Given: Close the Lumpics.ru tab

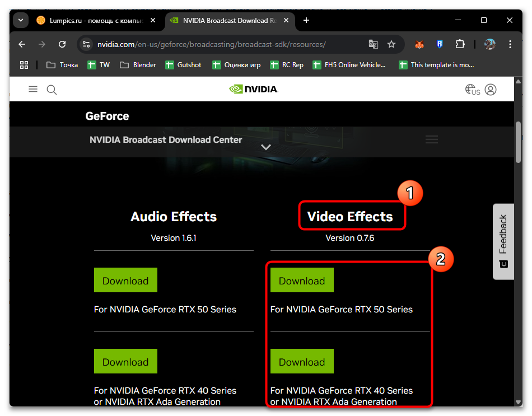Looking at the screenshot, I should (x=153, y=20).
